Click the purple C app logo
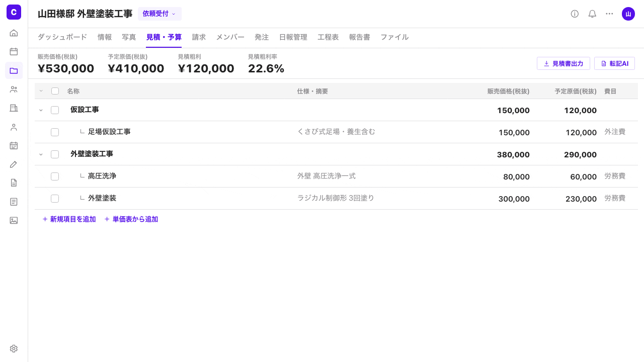 tap(14, 12)
